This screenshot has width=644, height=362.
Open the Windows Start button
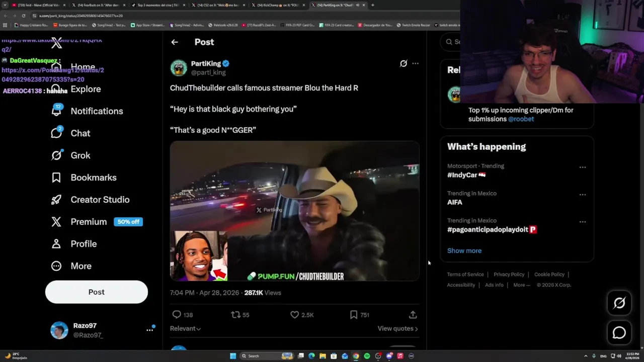tap(233, 356)
